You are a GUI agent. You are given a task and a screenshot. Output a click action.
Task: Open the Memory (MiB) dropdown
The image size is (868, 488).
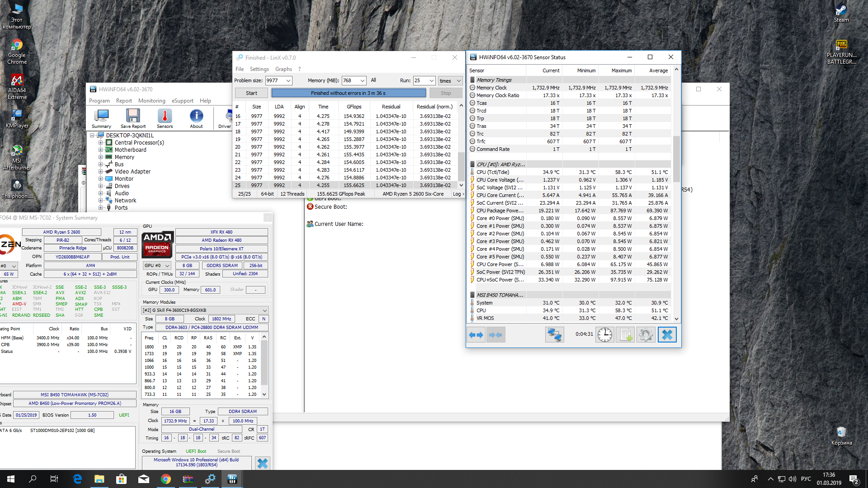click(x=363, y=80)
